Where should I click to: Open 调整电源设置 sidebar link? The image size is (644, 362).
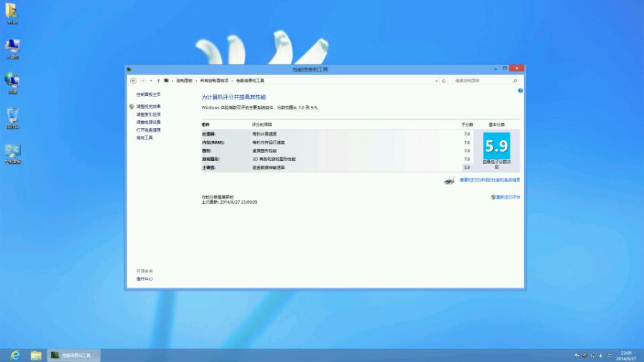[148, 122]
